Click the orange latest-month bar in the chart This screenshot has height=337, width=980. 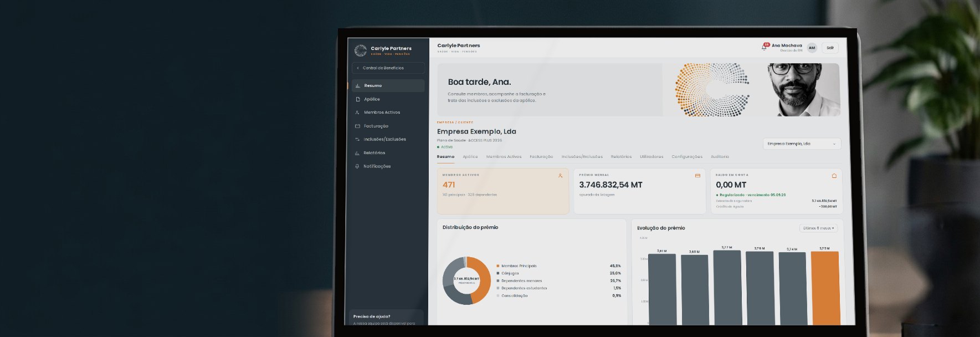[x=825, y=288]
